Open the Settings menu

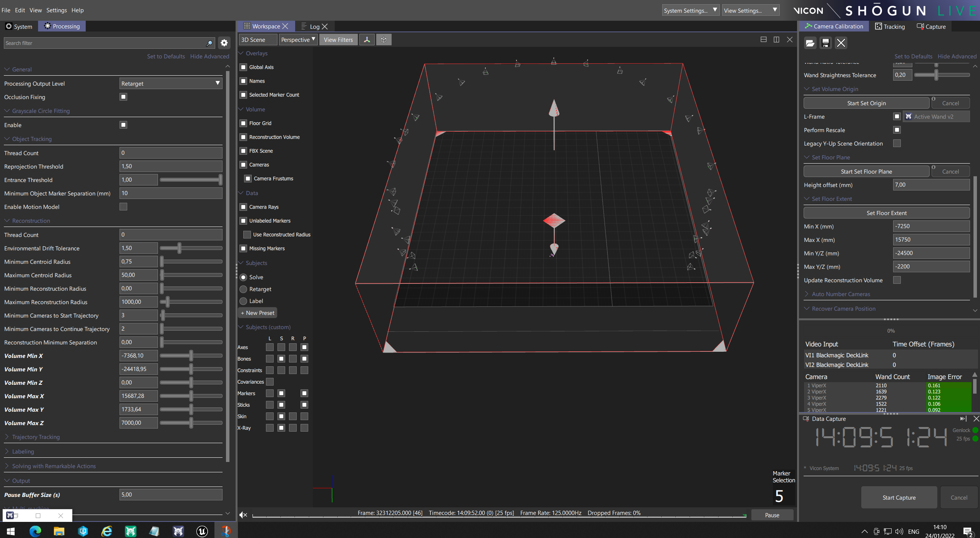(56, 10)
